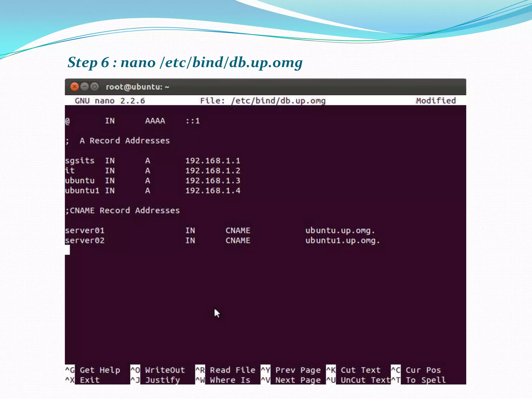Click the ^O WriteOut shortcut
The image size is (532, 399).
[158, 370]
